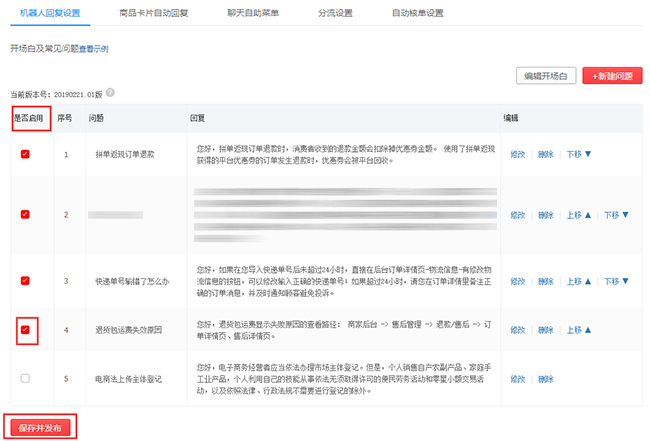Uncheck the 退货包运费失效原因 checkbox
Image resolution: width=650 pixels, height=441 pixels.
tap(25, 329)
